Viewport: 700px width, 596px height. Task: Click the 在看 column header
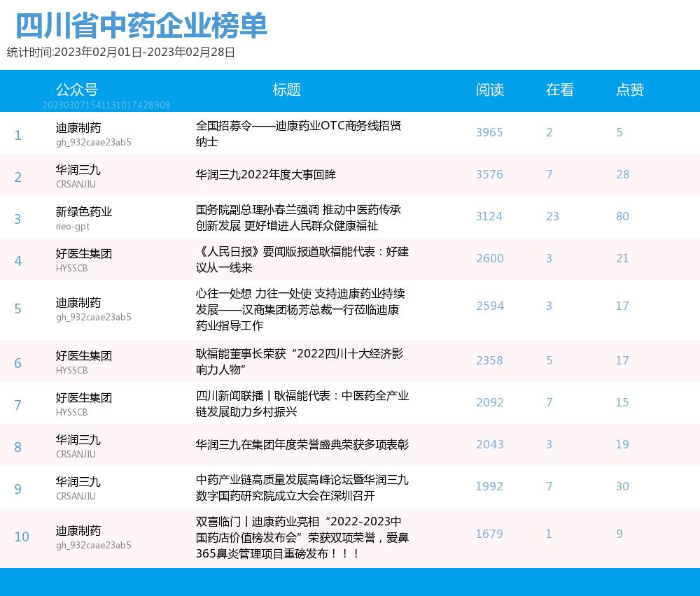(559, 90)
